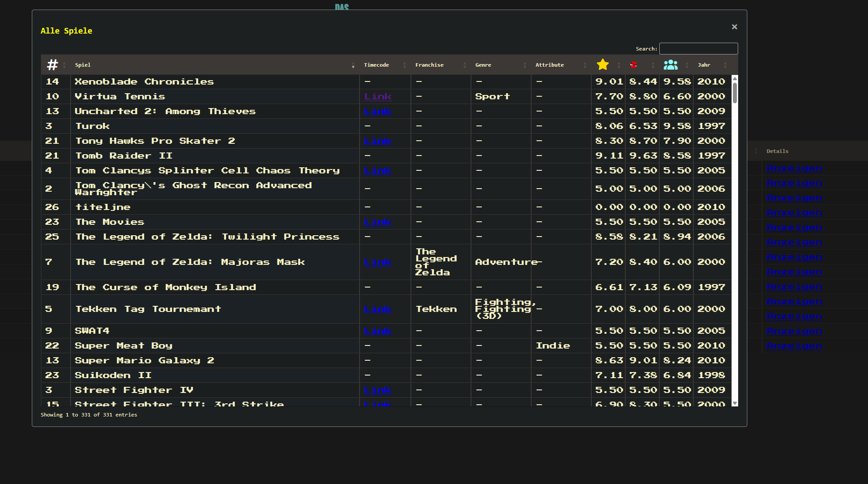
Task: Click the hash number column icon
Action: pyautogui.click(x=52, y=65)
